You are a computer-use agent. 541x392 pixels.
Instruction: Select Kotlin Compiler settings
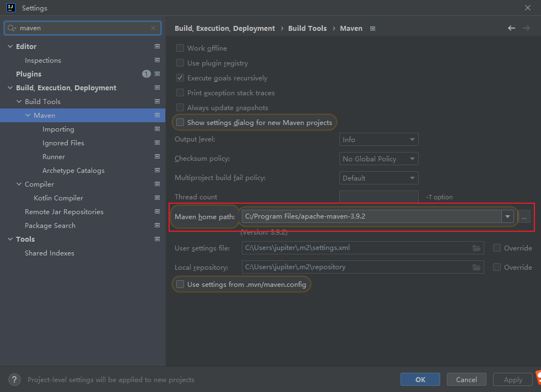58,198
